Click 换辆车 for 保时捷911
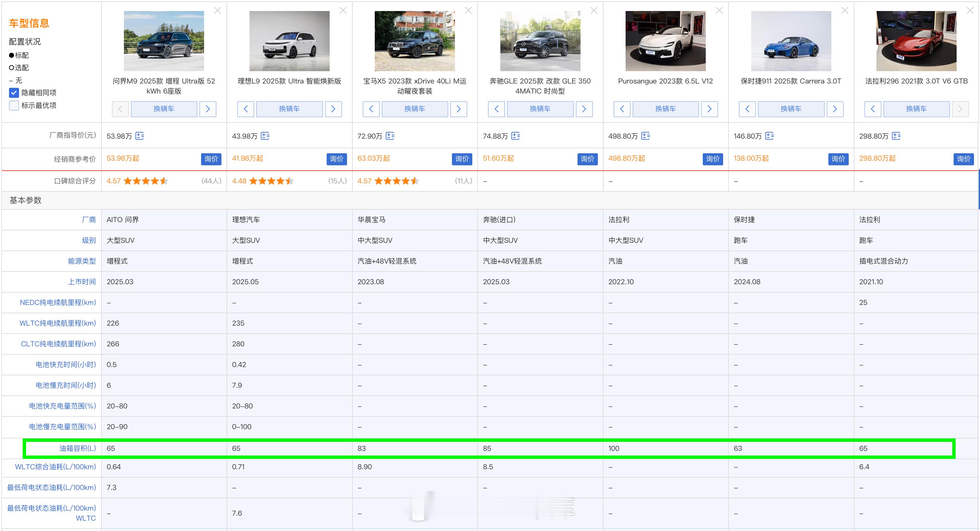Image resolution: width=980 pixels, height=531 pixels. 791,109
